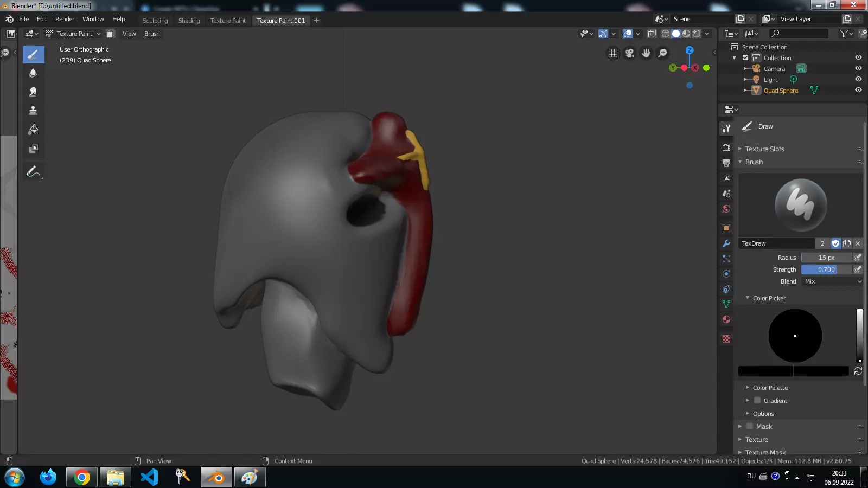Switch to the Sculpting workspace tab
Image resolution: width=868 pixels, height=488 pixels.
point(155,21)
